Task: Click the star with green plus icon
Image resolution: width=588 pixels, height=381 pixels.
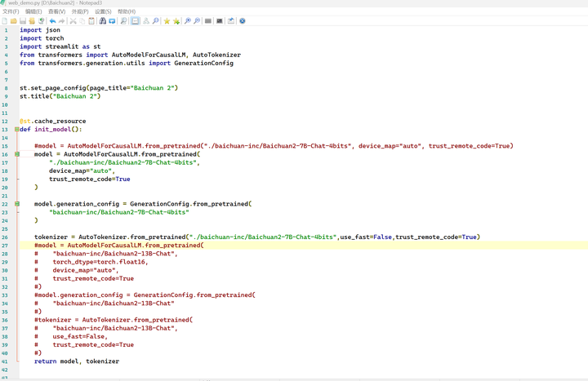Action: pyautogui.click(x=176, y=21)
